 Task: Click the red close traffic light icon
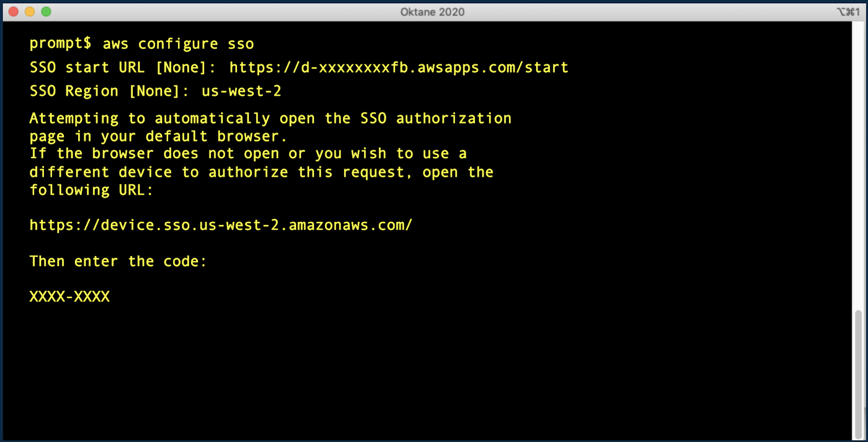pyautogui.click(x=13, y=11)
